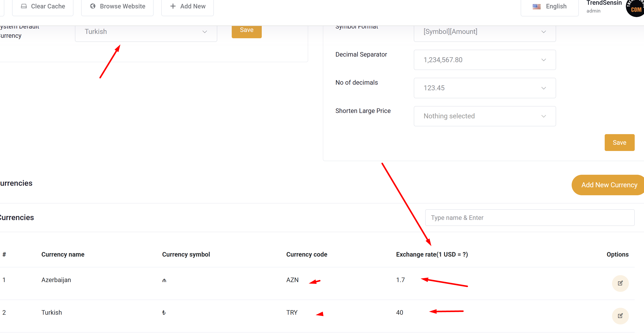Click the Options column header
The height and width of the screenshot is (335, 644).
(x=617, y=254)
